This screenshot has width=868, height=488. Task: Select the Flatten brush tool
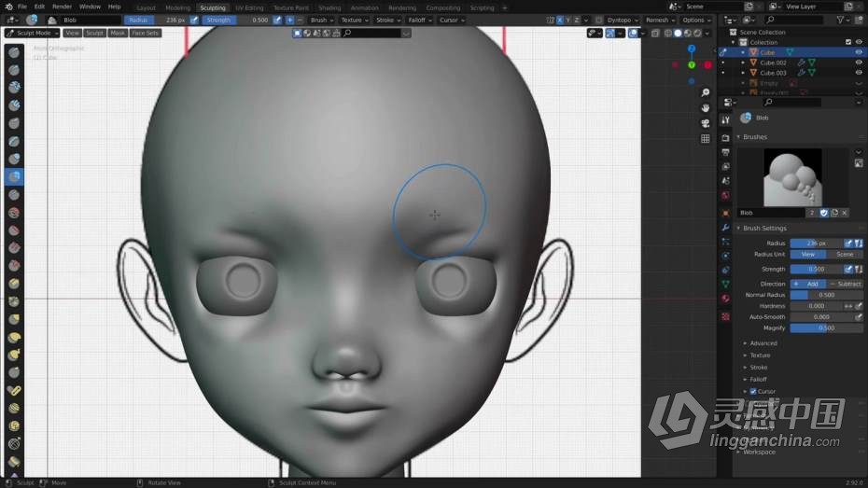(14, 230)
